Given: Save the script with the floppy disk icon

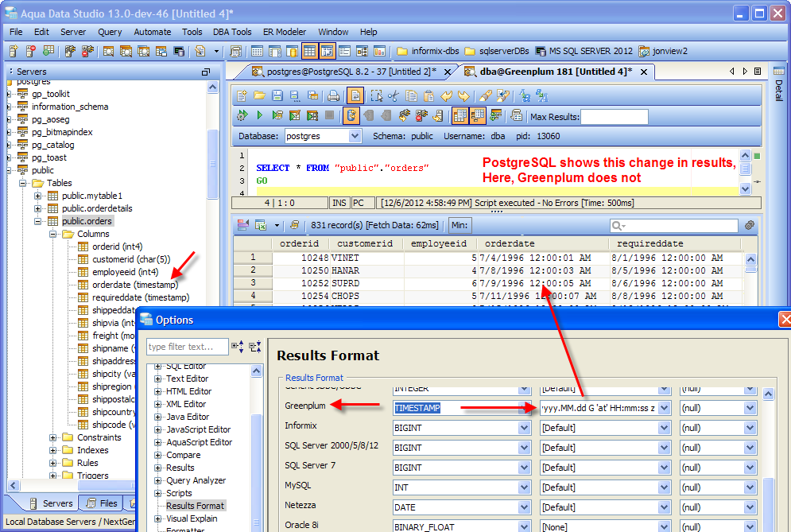Looking at the screenshot, I should pyautogui.click(x=277, y=95).
